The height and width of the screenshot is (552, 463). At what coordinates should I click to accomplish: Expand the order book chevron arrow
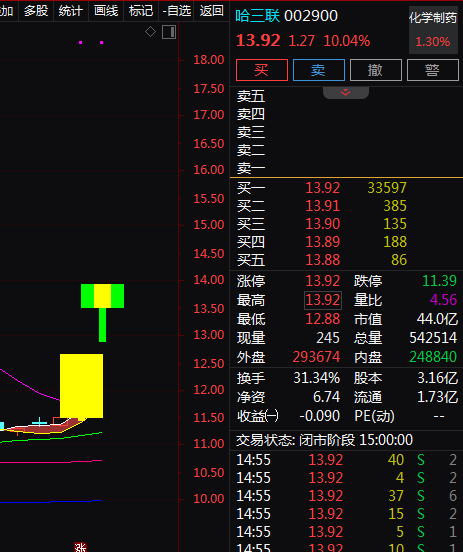point(346,92)
